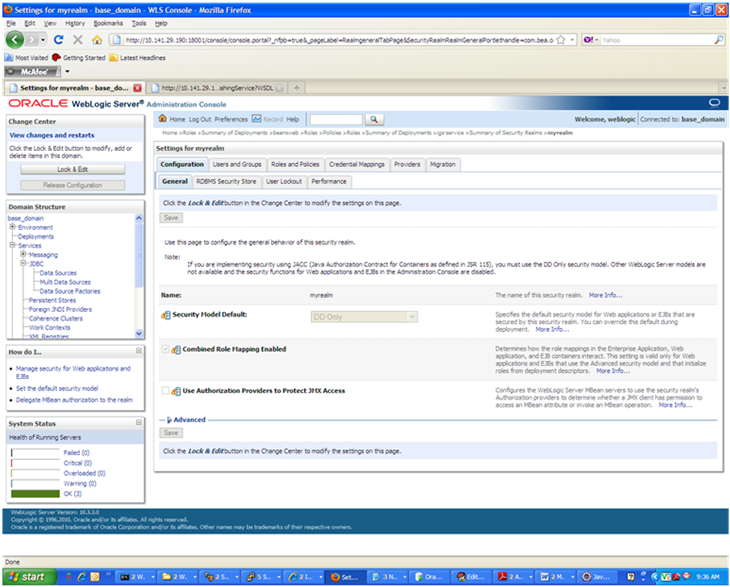Image resolution: width=730 pixels, height=587 pixels.
Task: Switch to Roles and Policies tab
Action: click(x=295, y=164)
